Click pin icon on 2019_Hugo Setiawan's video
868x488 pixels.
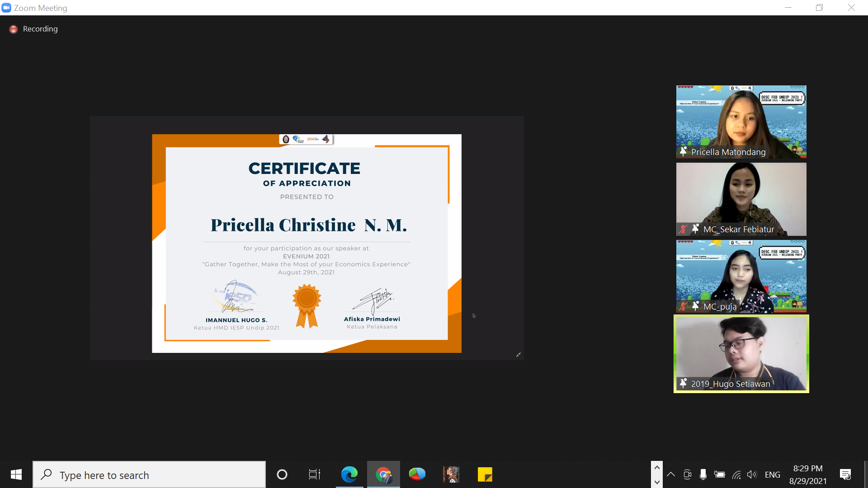683,383
